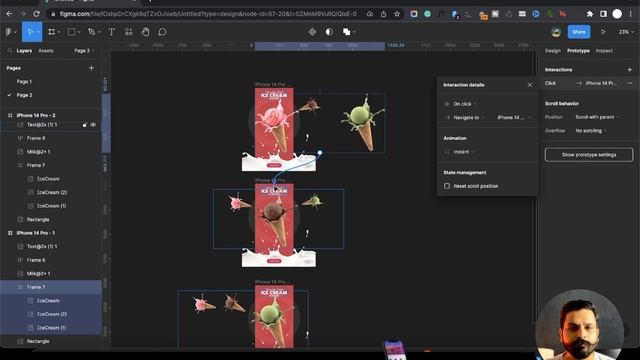Open the browser Extensions puzzle icon
The width and height of the screenshot is (640, 360).
[x=590, y=14]
